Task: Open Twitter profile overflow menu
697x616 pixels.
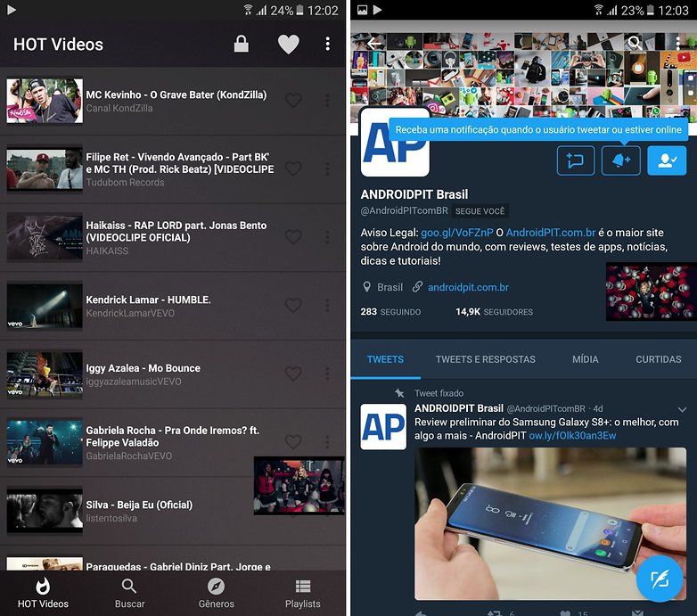Action: [x=677, y=43]
